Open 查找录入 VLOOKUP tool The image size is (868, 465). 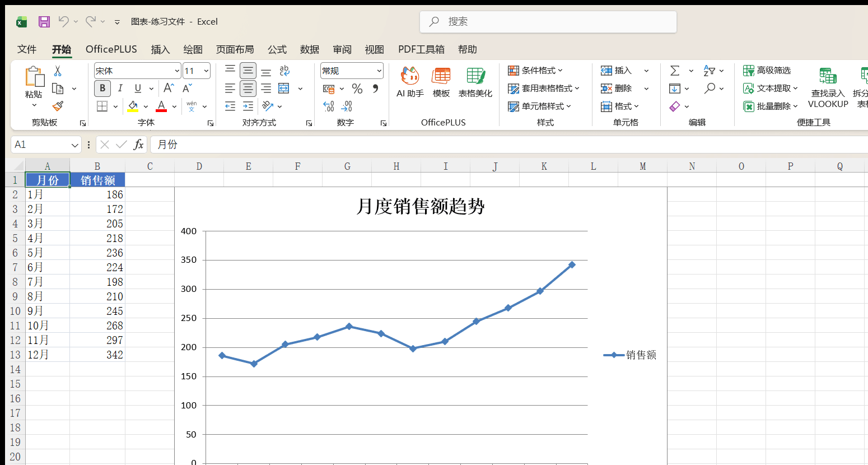tap(828, 87)
